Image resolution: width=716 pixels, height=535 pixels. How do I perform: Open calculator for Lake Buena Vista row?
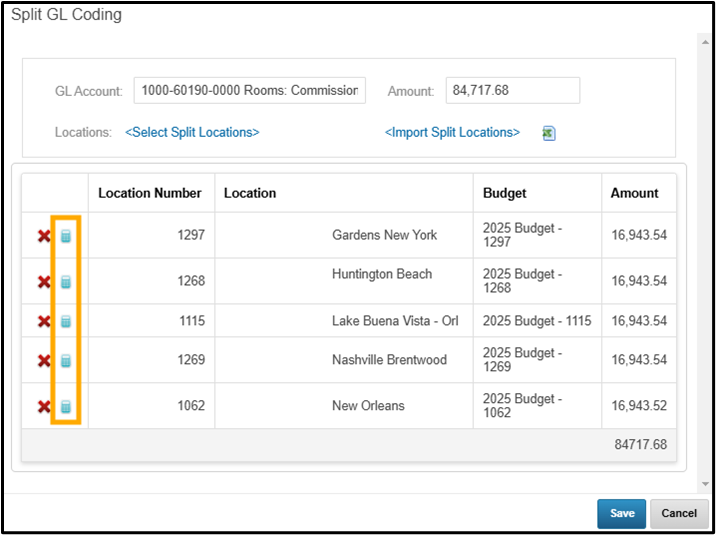[x=66, y=321]
